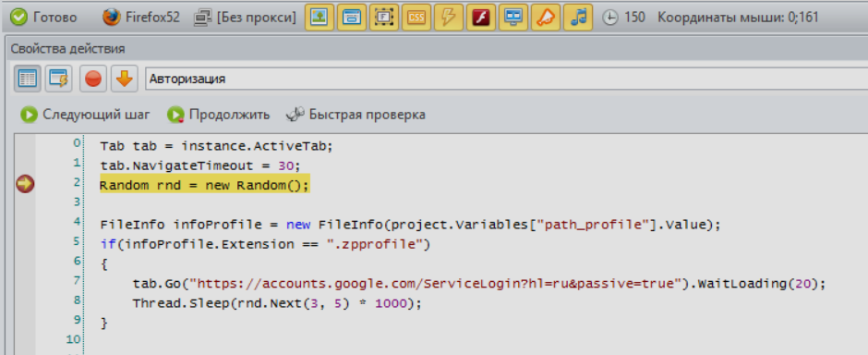The width and height of the screenshot is (868, 355).
Task: Toggle the music note sound icon
Action: tap(578, 18)
